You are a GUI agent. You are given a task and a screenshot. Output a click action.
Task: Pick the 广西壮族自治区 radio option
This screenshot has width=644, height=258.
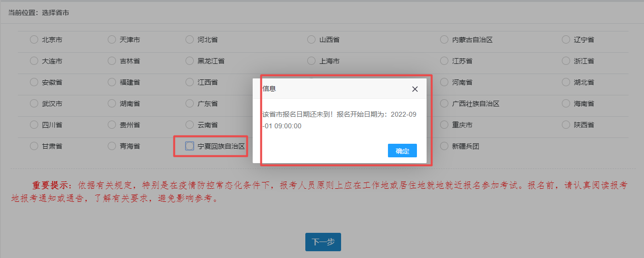(x=444, y=104)
